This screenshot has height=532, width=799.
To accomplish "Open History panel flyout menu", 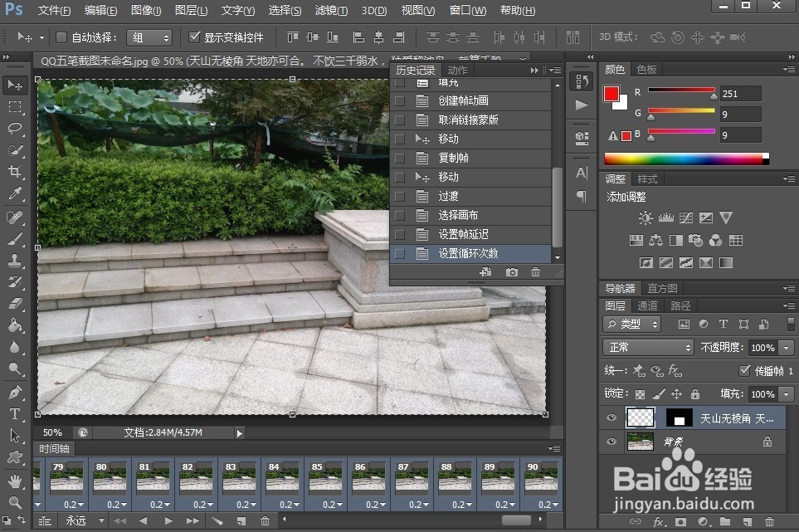I will tap(555, 71).
